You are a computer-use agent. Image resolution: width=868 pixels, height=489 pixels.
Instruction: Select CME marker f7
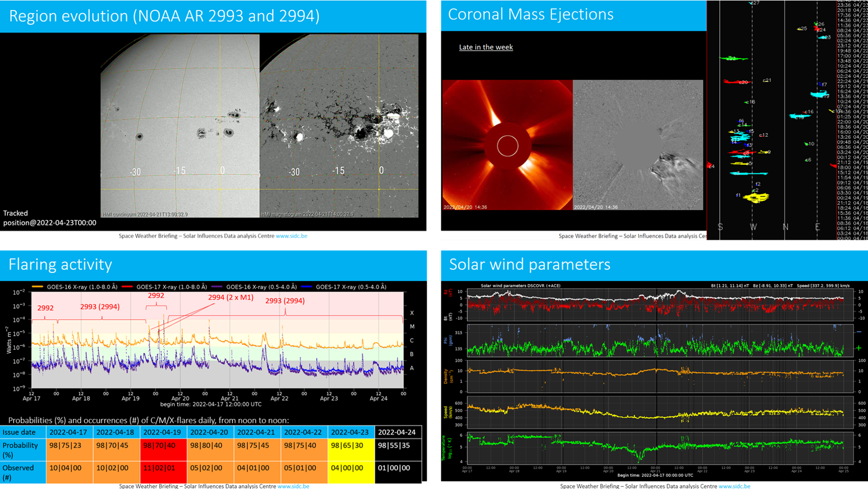point(823,84)
